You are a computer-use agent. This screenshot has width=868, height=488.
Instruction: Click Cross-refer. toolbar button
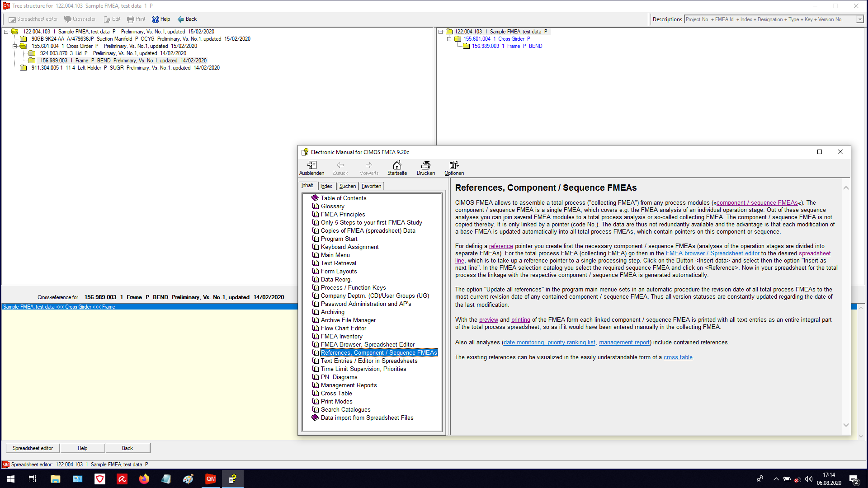point(80,19)
